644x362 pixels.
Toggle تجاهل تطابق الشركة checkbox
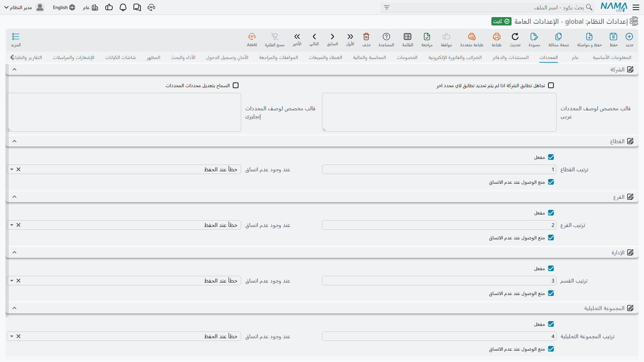[x=551, y=85]
